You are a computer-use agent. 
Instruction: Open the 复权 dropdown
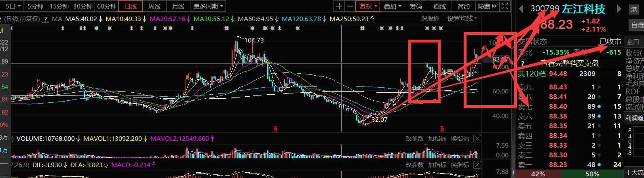(368, 6)
